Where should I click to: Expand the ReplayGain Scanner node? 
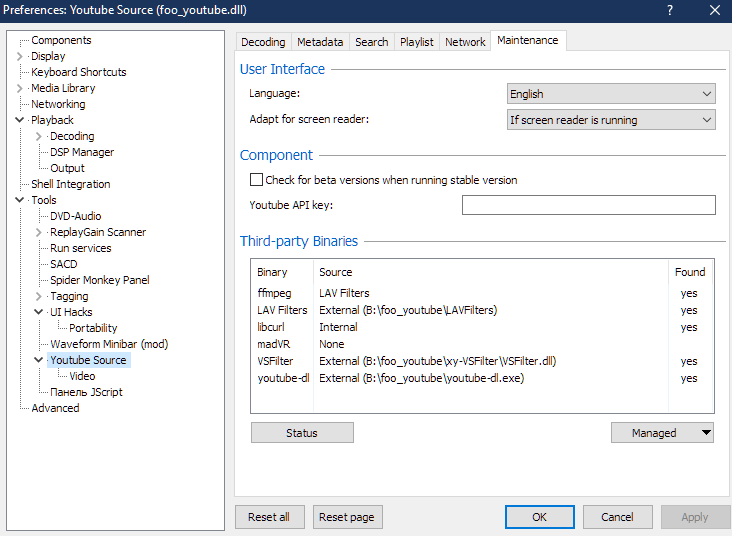[39, 233]
